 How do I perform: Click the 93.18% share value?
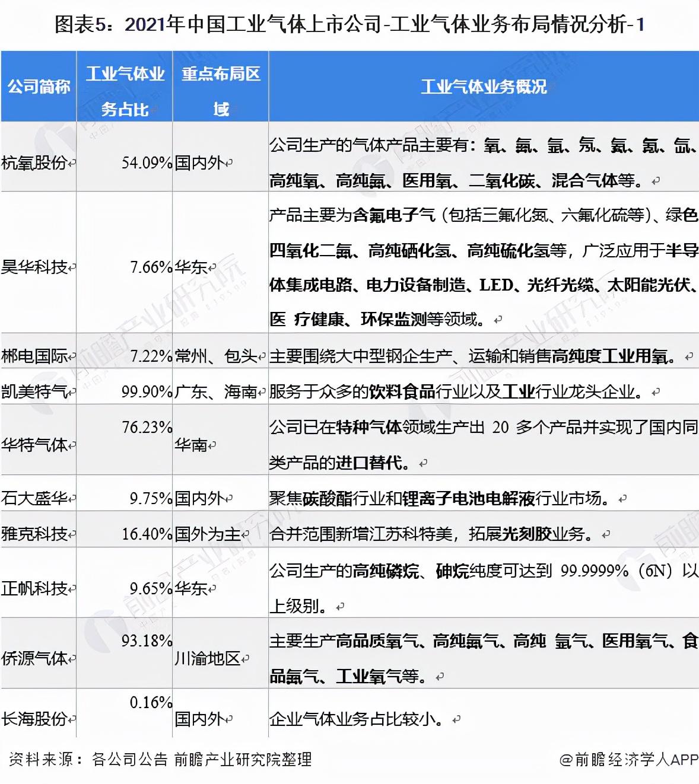point(147,640)
